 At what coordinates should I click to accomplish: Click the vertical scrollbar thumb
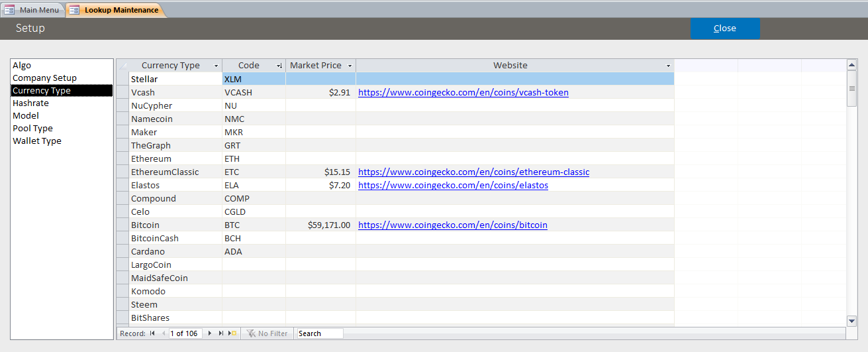(x=852, y=88)
